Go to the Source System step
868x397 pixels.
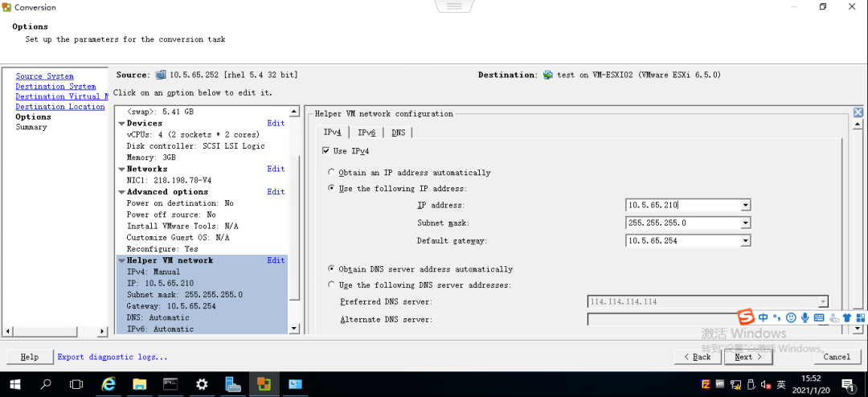pos(44,76)
